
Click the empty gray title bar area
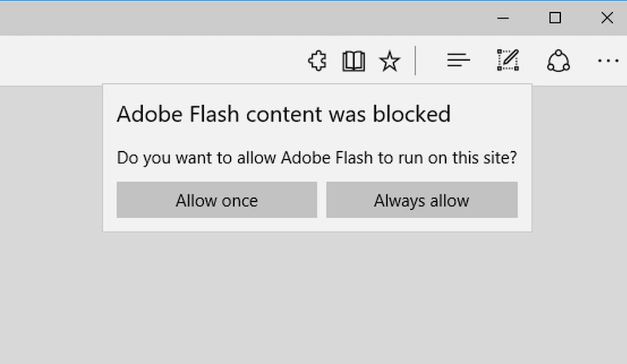tap(240, 18)
